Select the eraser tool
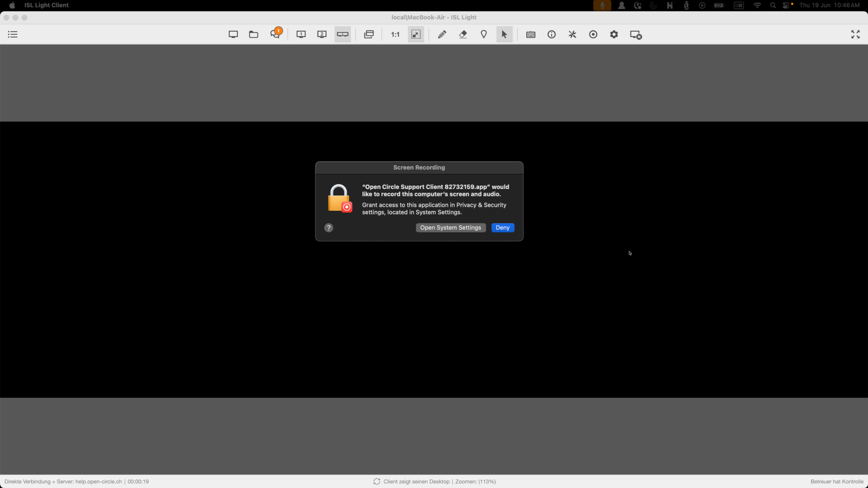This screenshot has height=488, width=868. (x=463, y=34)
